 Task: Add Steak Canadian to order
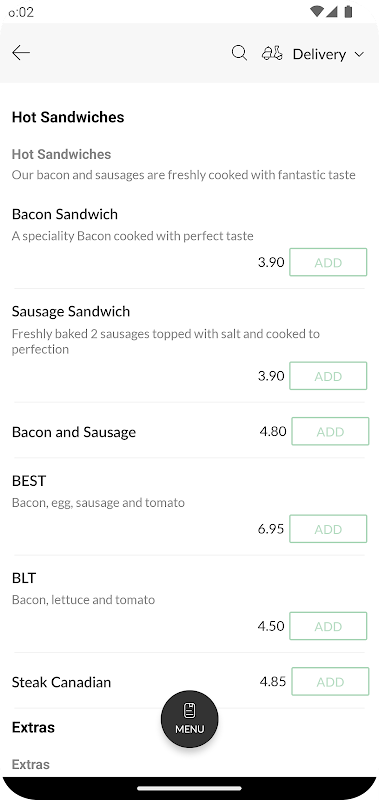coord(330,682)
